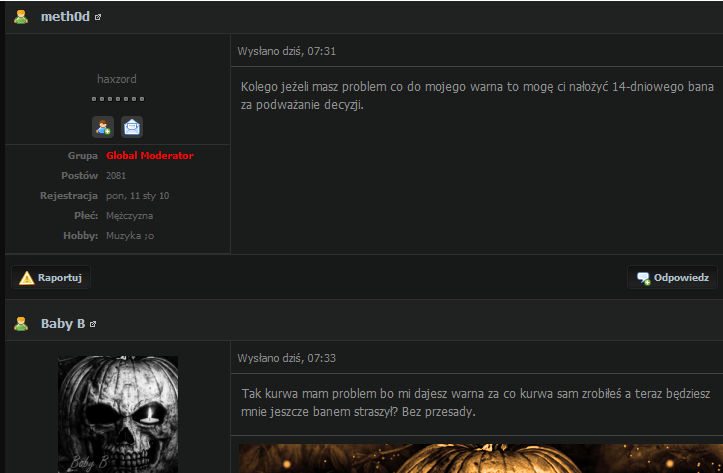
Task: Click the warning triangle icon in Raportuj
Action: tap(27, 278)
